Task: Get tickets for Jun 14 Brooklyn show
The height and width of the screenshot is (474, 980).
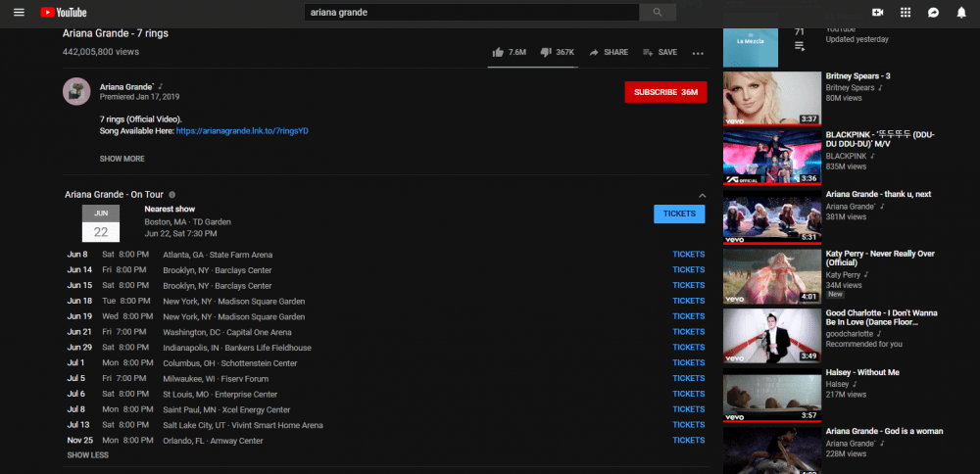Action: click(688, 269)
